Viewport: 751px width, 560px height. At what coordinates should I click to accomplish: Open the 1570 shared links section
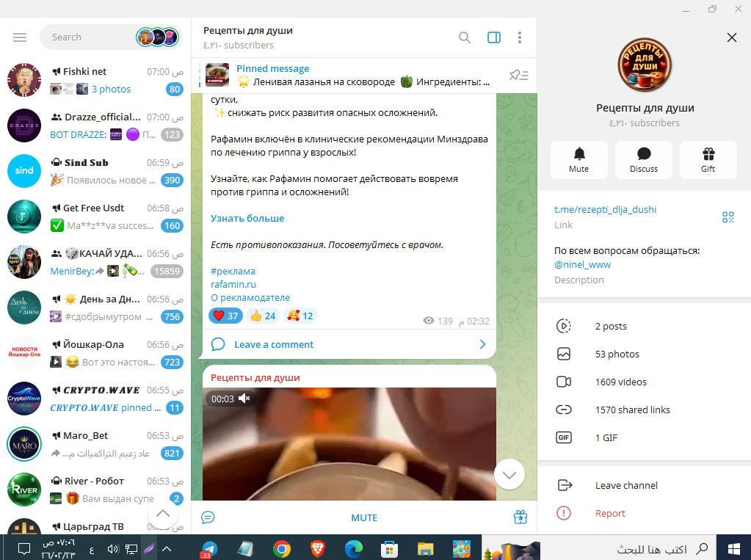pos(645,410)
